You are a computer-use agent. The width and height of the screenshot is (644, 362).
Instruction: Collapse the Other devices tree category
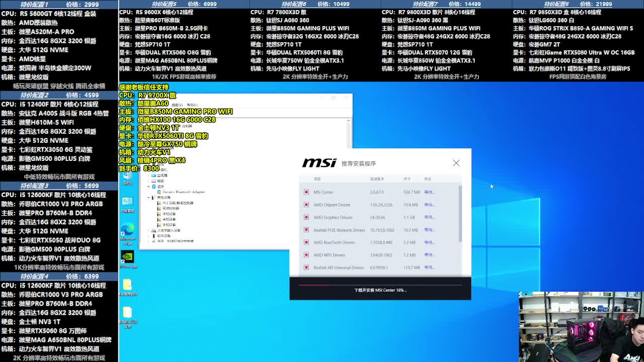pos(148,198)
